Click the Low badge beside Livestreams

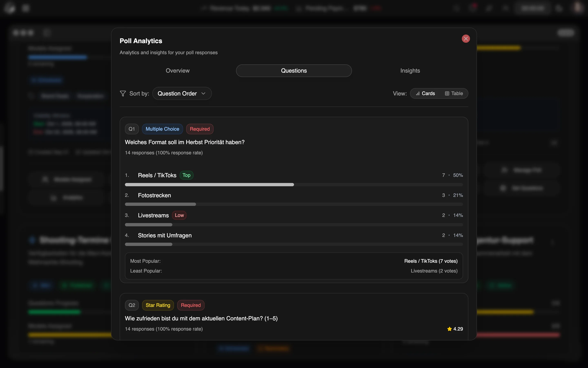tap(179, 215)
